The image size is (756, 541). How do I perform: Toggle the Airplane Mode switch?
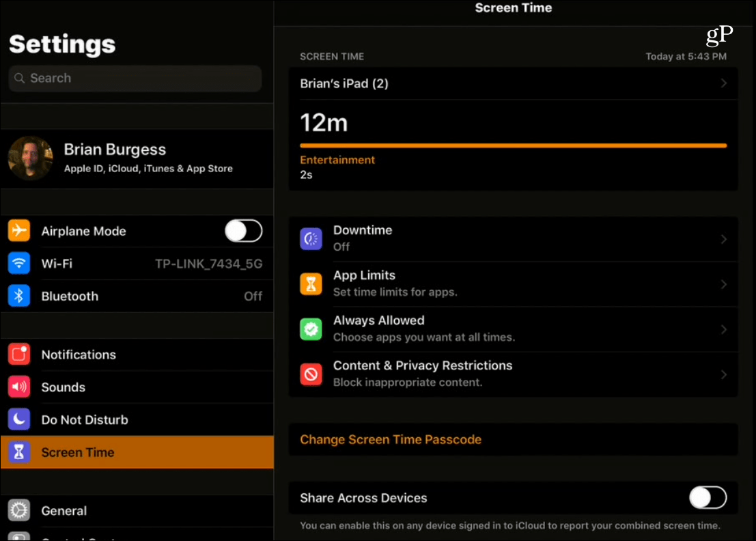click(x=244, y=231)
